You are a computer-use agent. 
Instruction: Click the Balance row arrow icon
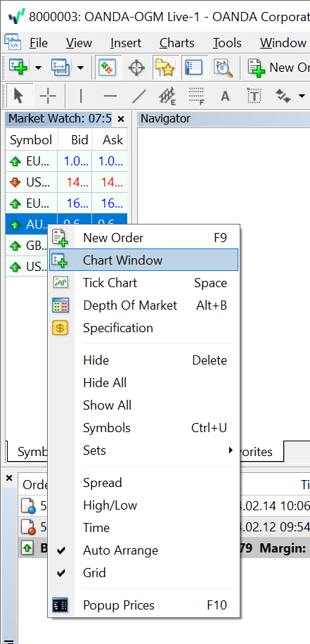(x=27, y=548)
